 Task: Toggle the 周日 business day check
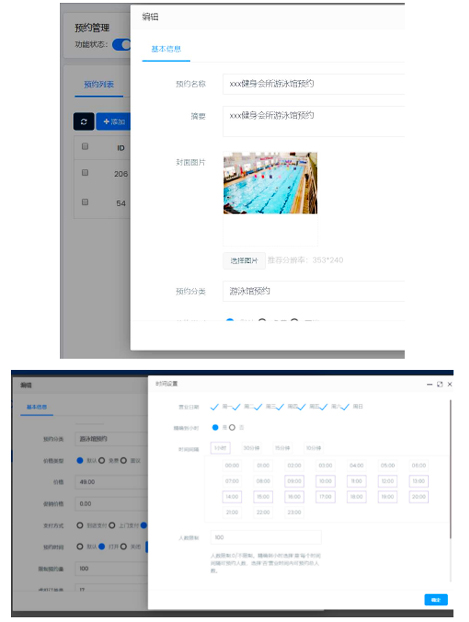345,407
